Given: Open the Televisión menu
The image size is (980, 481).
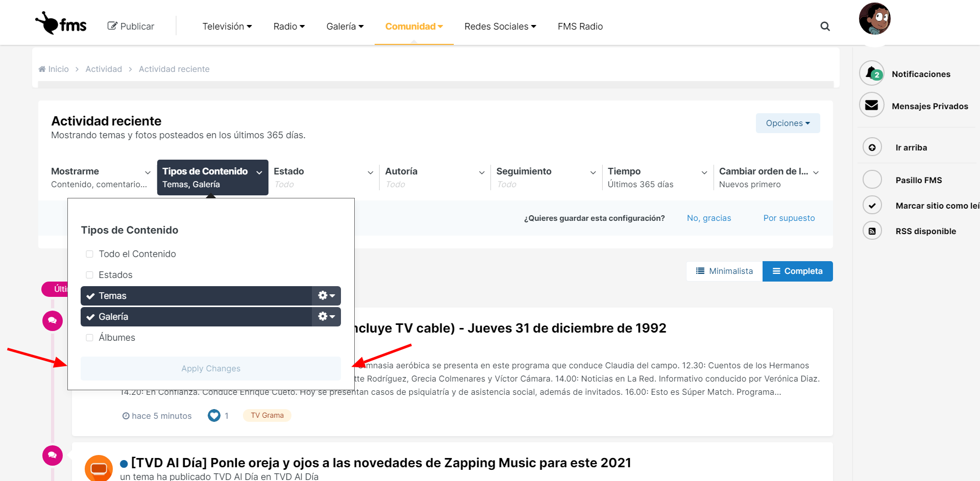Looking at the screenshot, I should (227, 27).
